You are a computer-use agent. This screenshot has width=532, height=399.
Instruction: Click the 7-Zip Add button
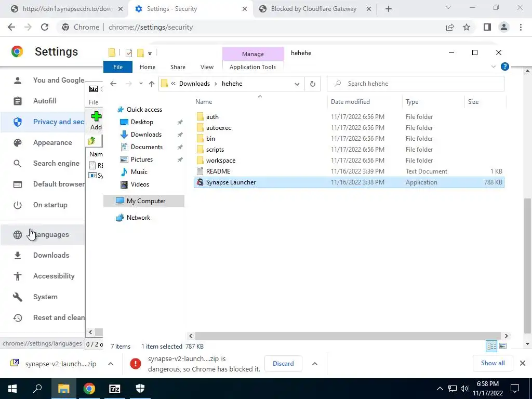click(x=96, y=121)
